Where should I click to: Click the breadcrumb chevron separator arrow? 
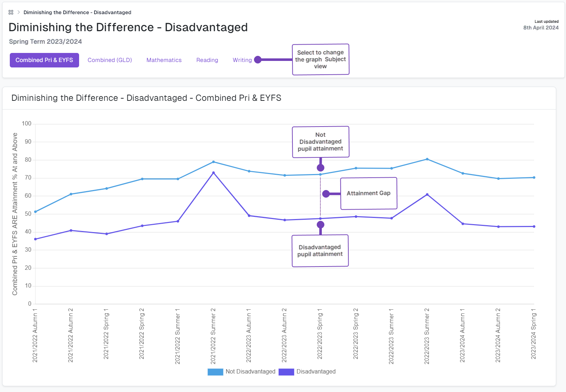pyautogui.click(x=19, y=12)
